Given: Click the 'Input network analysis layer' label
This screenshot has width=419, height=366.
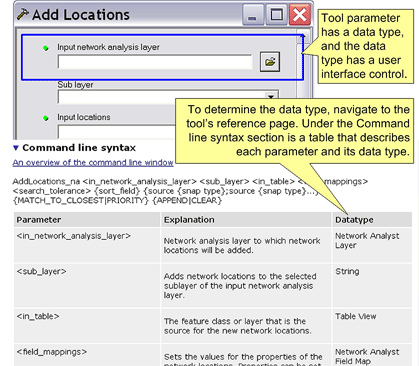Looking at the screenshot, I should click(108, 47).
